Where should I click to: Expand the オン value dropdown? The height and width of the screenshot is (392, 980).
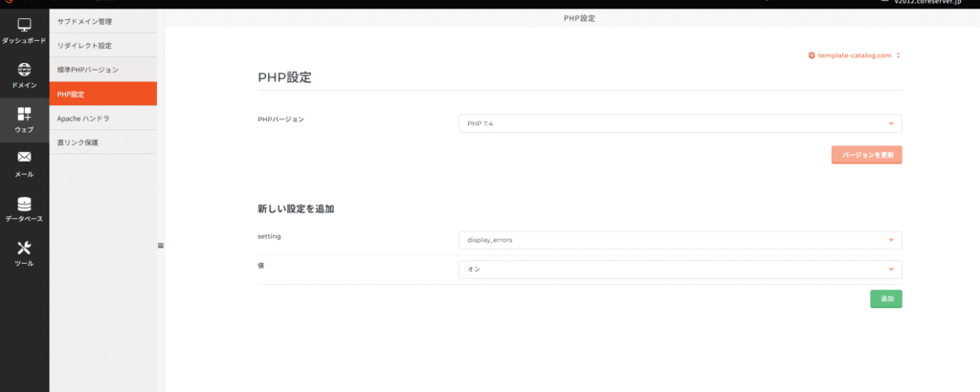[679, 270]
